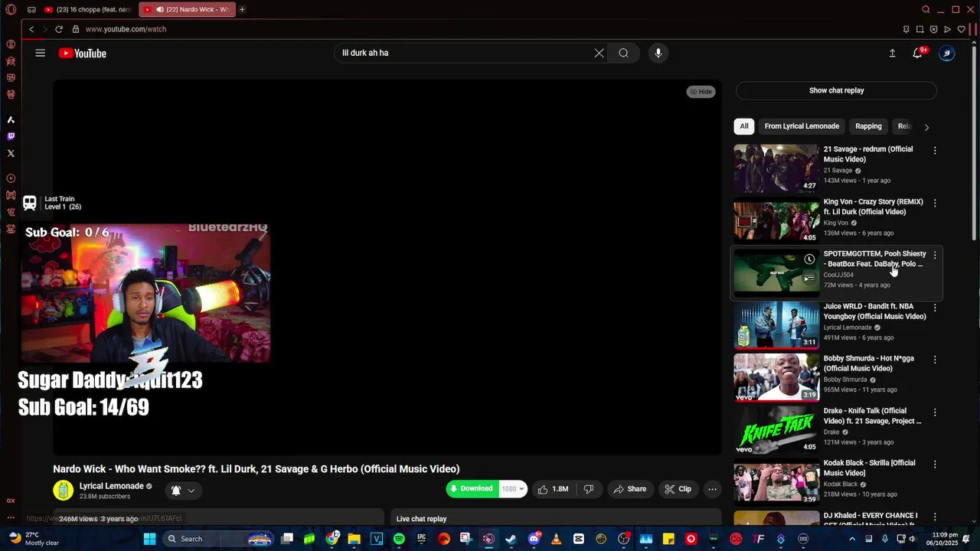Visit Lyrical Lemonade channel name
This screenshot has height=551, width=980.
112,486
